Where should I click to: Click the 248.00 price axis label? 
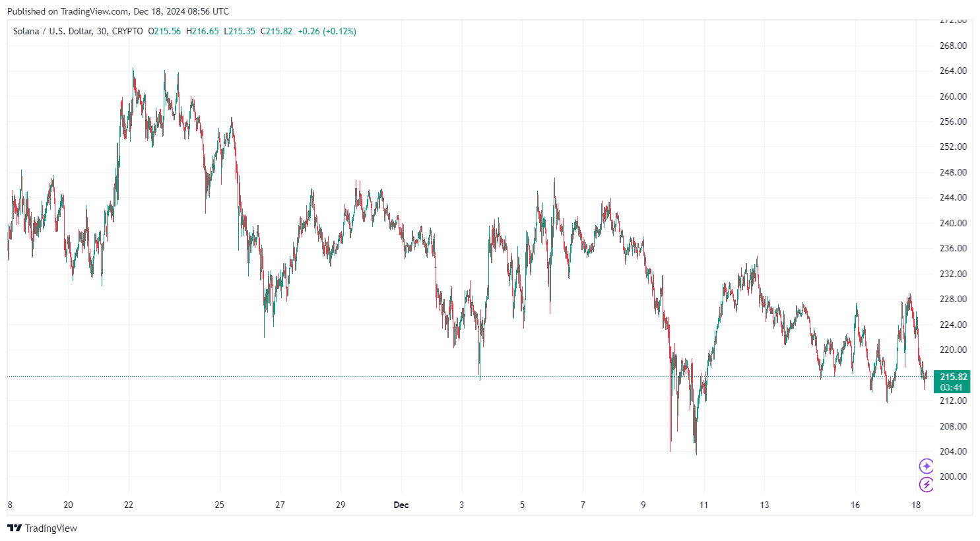tap(953, 172)
